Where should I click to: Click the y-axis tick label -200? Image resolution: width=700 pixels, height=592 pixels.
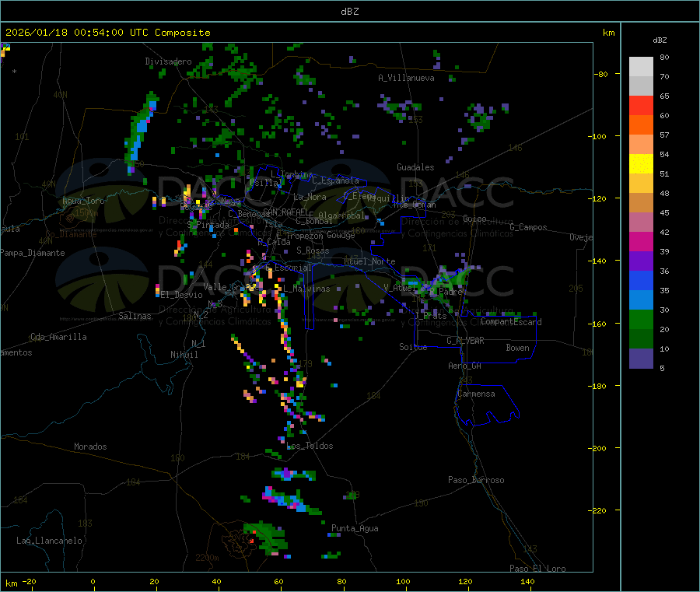click(597, 448)
